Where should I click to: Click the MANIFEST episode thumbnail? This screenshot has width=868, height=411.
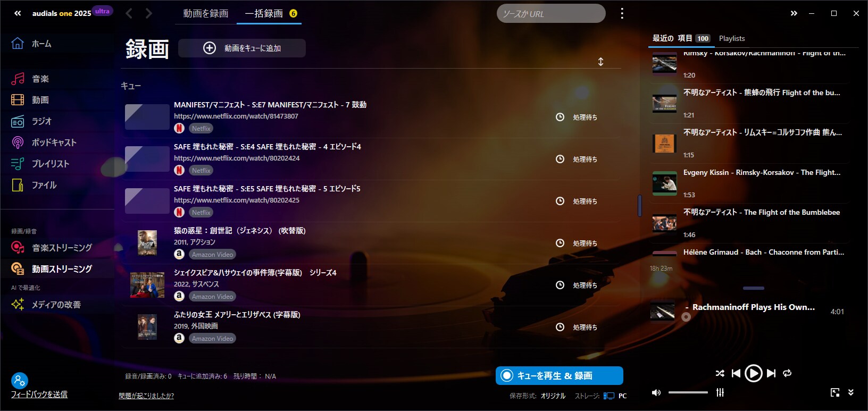pyautogui.click(x=147, y=117)
